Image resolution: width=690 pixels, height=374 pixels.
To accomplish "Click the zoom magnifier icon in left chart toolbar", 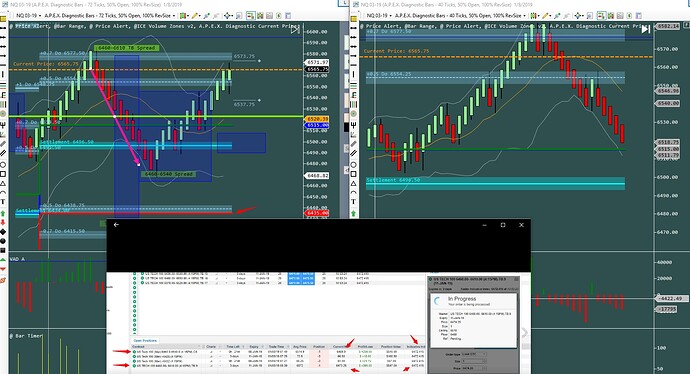I will coord(239,15).
